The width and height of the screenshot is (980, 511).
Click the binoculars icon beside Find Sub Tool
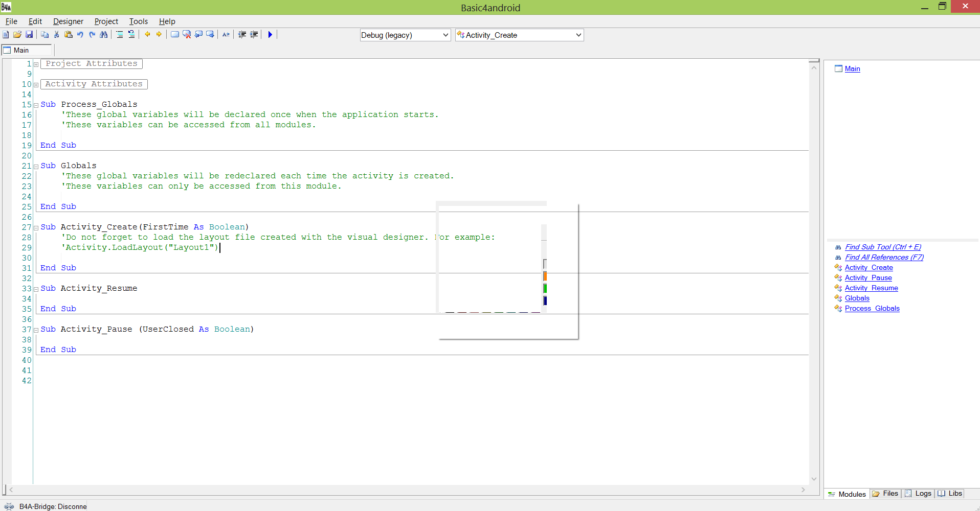click(x=838, y=247)
